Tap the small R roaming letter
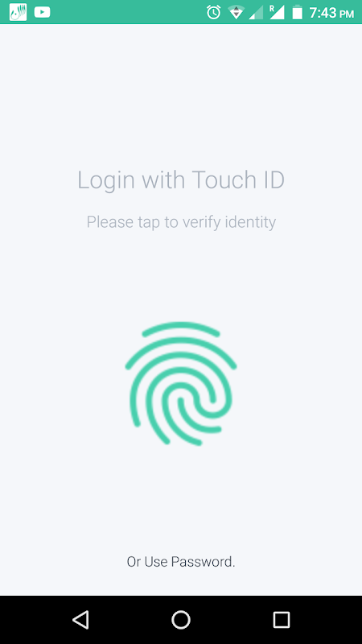Image resolution: width=362 pixels, height=644 pixels. (272, 7)
